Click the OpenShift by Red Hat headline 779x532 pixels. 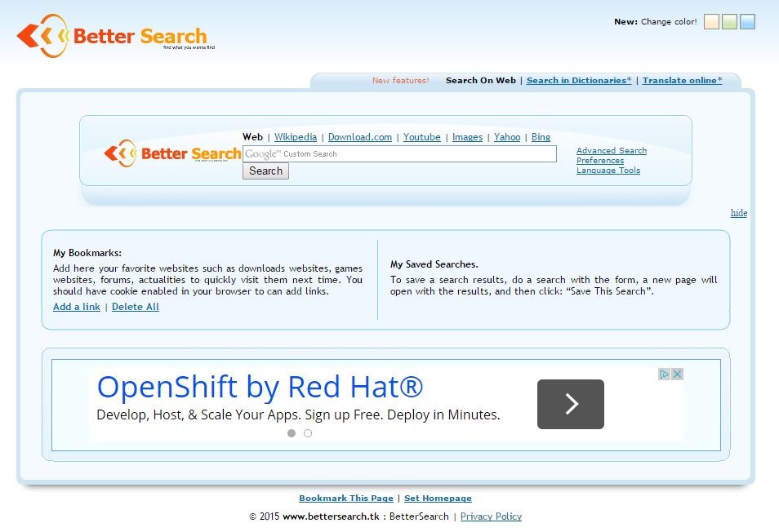260,387
